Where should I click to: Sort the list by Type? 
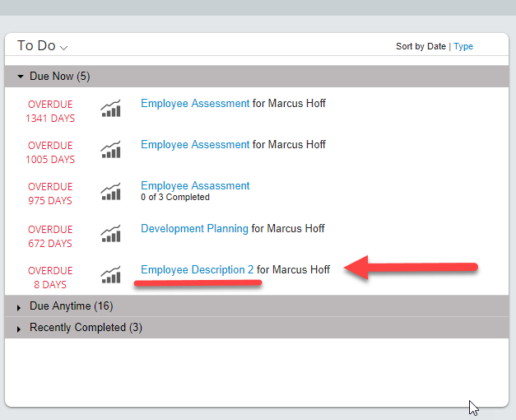tap(463, 46)
